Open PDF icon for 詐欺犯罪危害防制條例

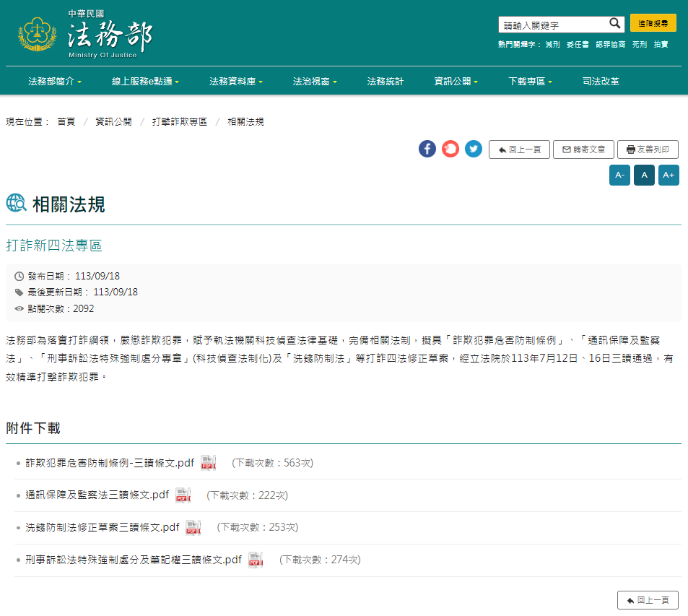coord(209,463)
